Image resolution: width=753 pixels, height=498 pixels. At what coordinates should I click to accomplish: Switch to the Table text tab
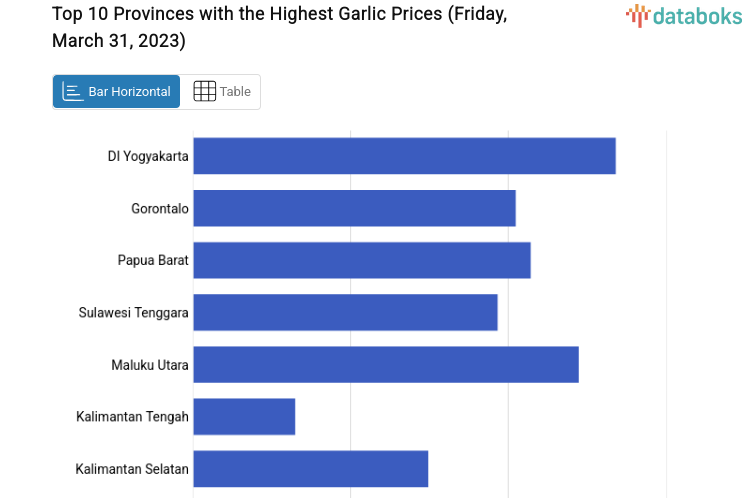pyautogui.click(x=235, y=91)
